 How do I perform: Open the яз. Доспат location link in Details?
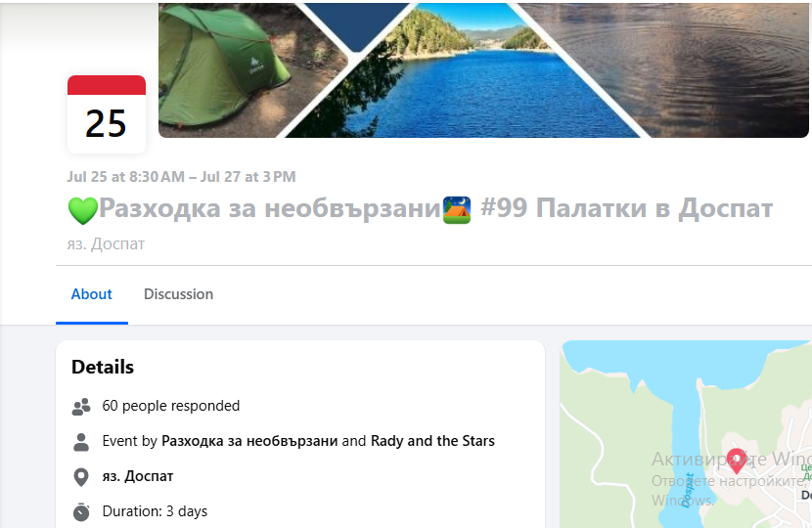click(138, 476)
